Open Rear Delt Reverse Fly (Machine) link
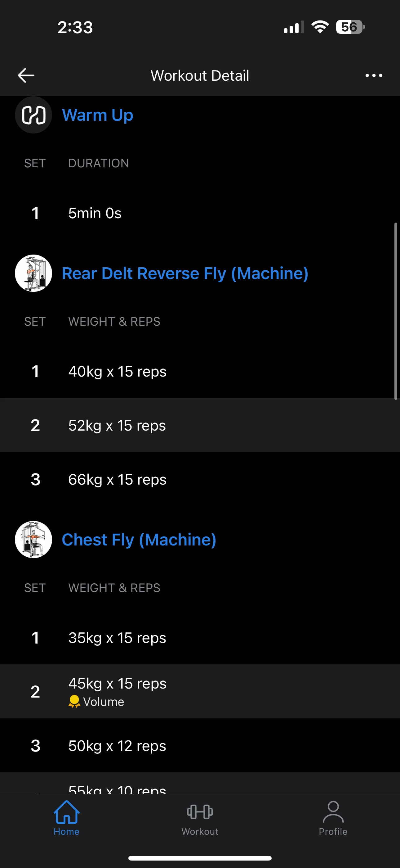Screen dimensions: 400x868 pyautogui.click(x=185, y=273)
